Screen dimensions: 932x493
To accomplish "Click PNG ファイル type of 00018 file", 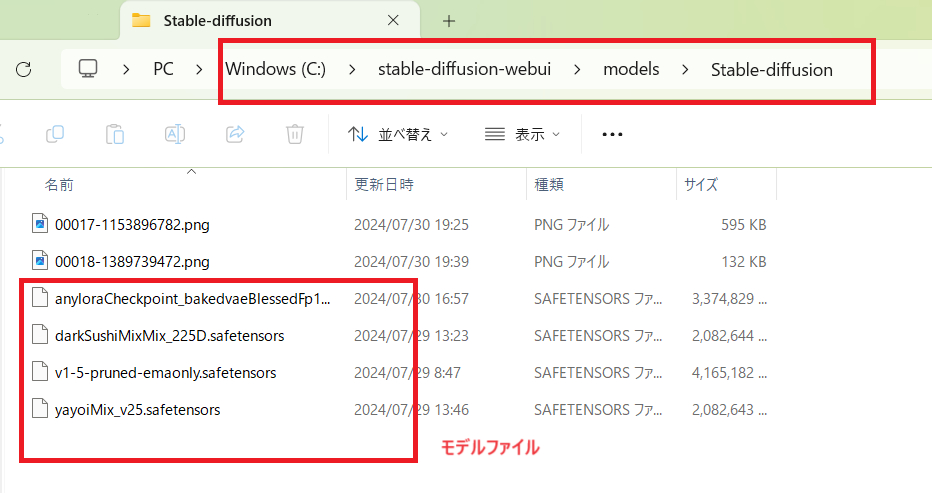I will pyautogui.click(x=571, y=262).
